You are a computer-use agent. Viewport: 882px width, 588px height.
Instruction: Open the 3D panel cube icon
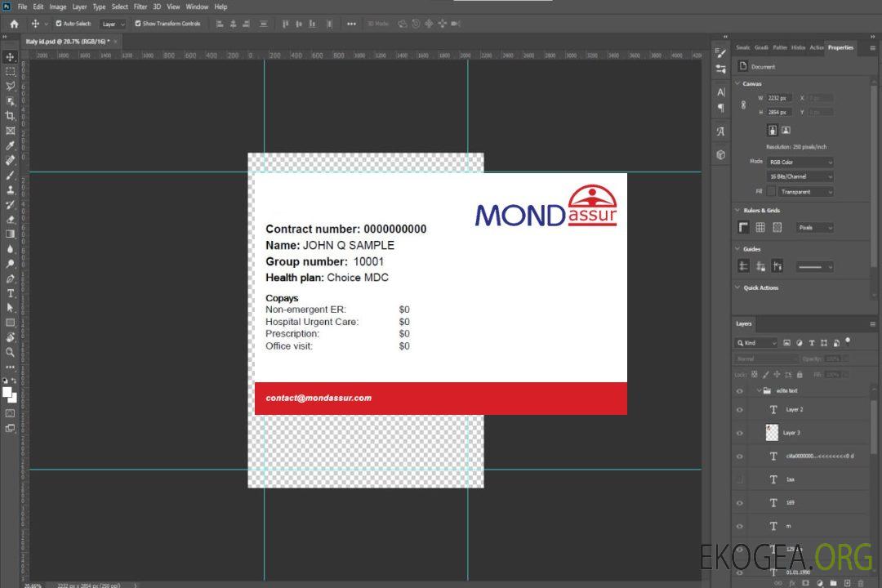[x=721, y=154]
